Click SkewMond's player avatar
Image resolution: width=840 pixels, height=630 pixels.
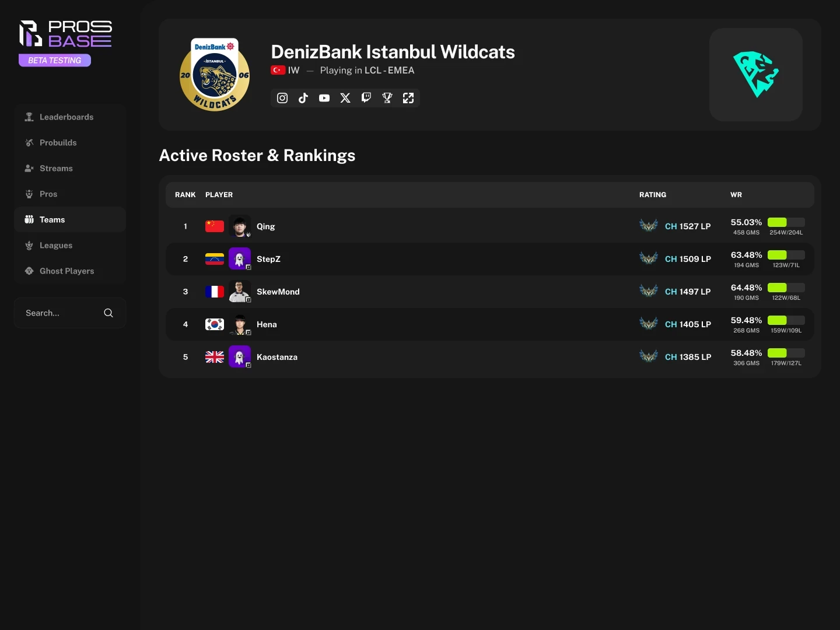[240, 292]
